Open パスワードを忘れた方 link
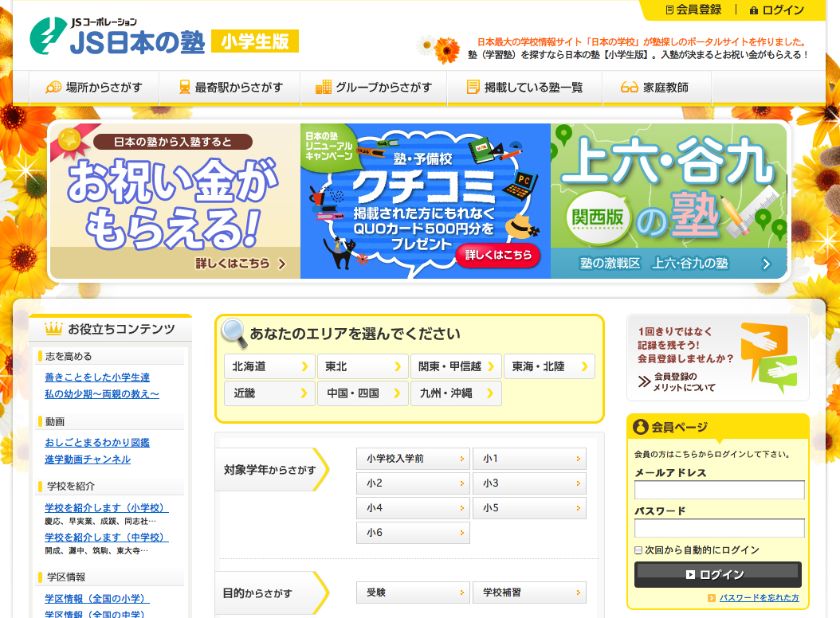The width and height of the screenshot is (840, 618). point(759,597)
